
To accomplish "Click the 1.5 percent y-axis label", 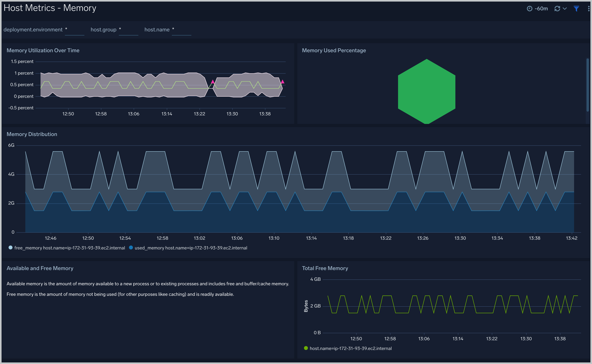I will (22, 61).
